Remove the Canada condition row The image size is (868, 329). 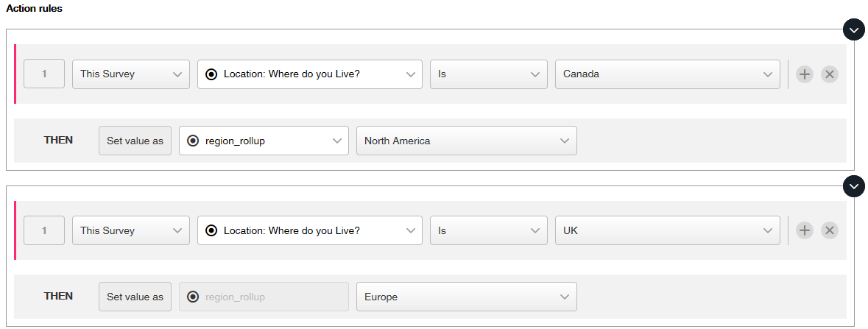pyautogui.click(x=829, y=74)
